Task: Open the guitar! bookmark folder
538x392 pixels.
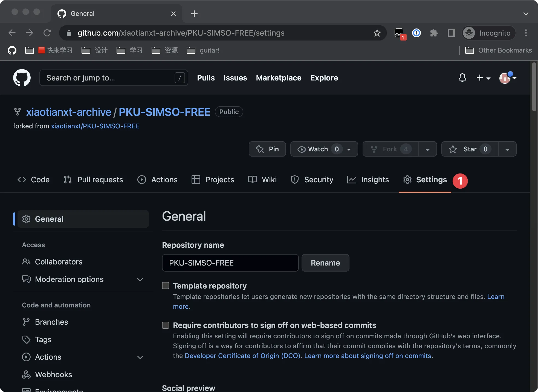Action: pyautogui.click(x=203, y=50)
